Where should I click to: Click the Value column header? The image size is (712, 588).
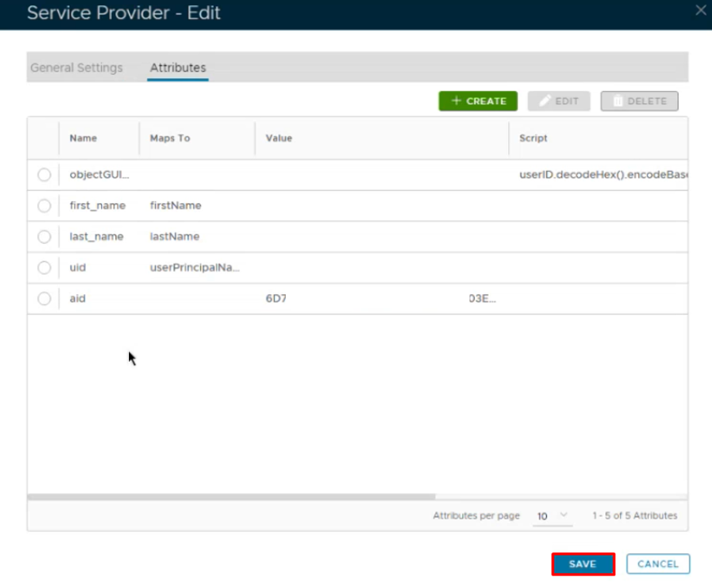[279, 138]
